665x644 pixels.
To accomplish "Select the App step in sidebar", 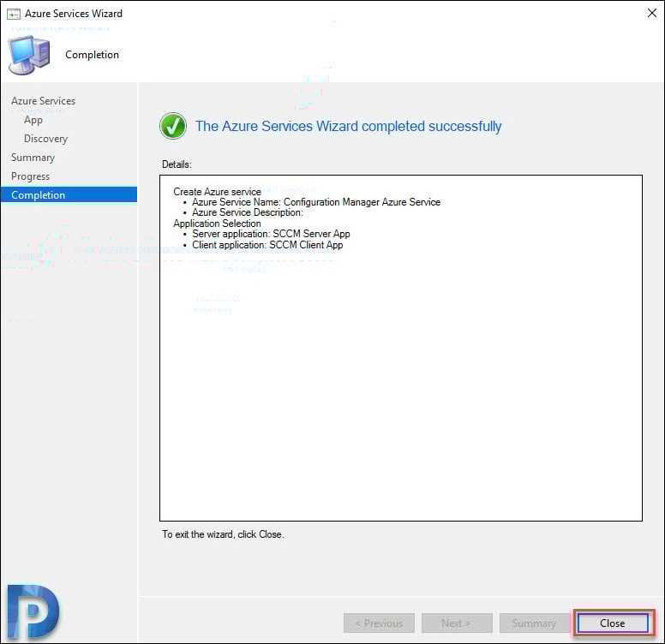I will [x=33, y=120].
